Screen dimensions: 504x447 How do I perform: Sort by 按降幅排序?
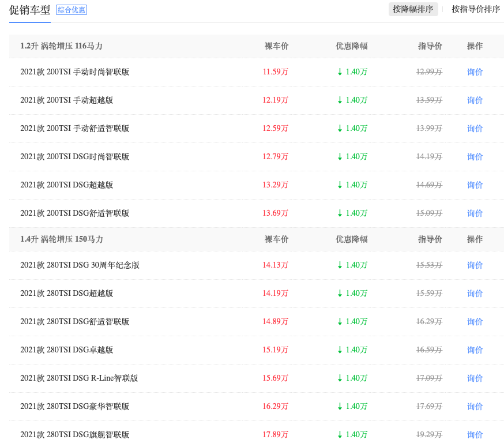[x=413, y=9]
